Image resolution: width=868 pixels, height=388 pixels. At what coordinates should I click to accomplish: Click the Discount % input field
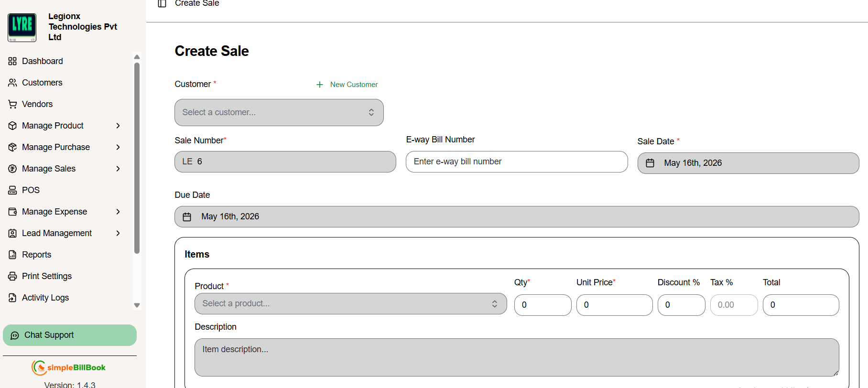point(681,305)
